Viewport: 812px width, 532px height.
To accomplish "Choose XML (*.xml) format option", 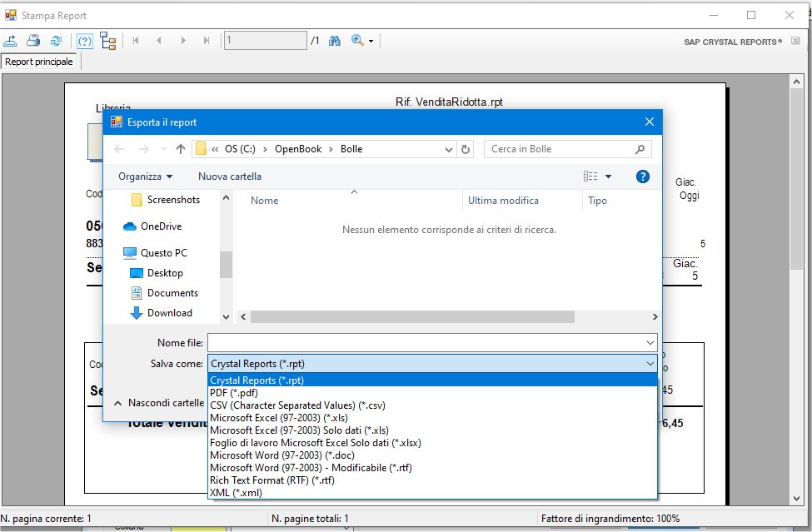I will (432, 493).
